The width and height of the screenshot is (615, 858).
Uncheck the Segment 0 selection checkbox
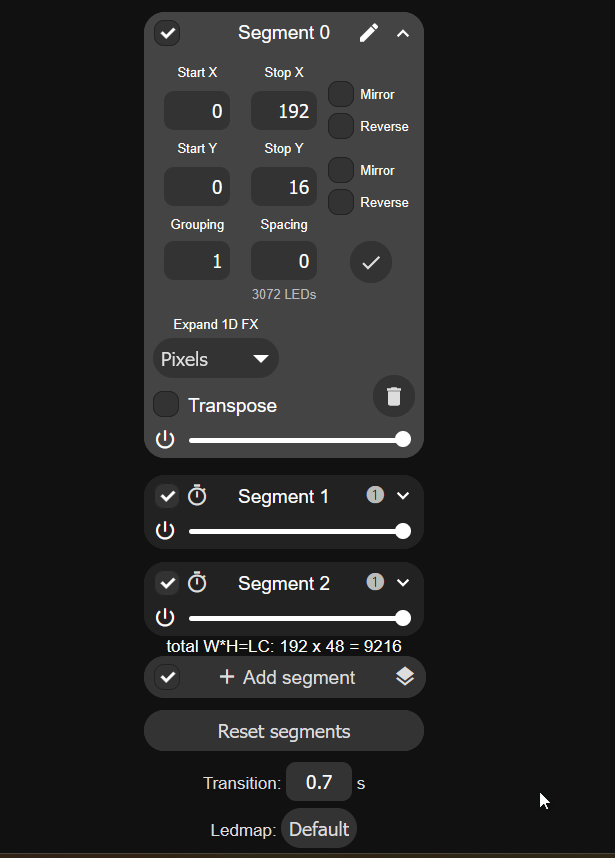pos(167,33)
